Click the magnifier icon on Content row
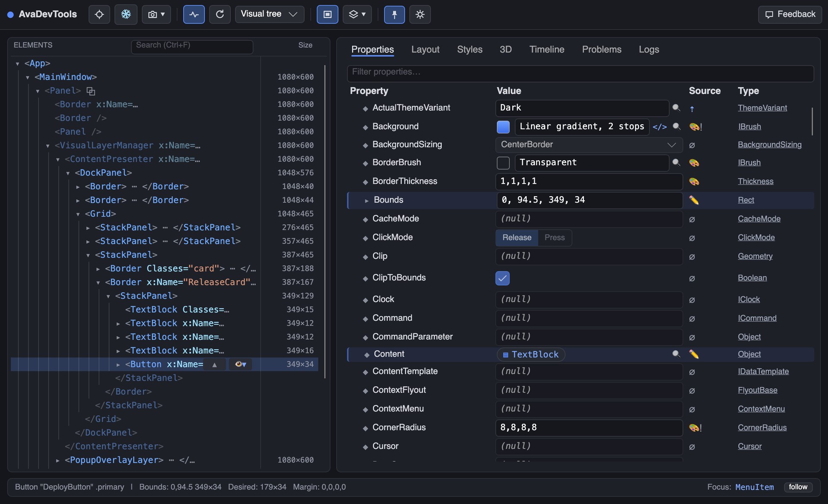 coord(676,354)
